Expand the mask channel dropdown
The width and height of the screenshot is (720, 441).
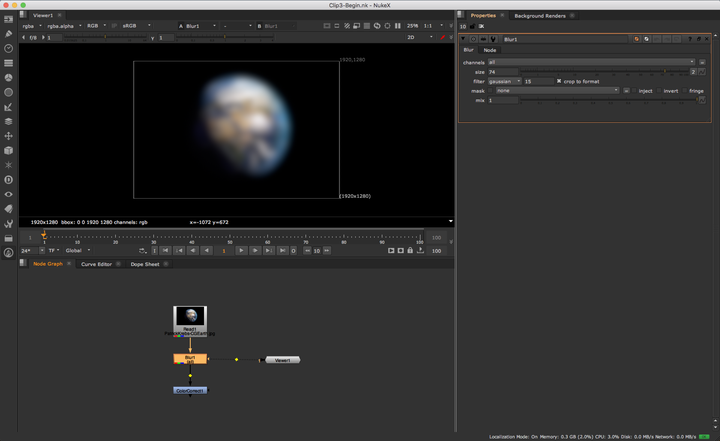tap(556, 90)
